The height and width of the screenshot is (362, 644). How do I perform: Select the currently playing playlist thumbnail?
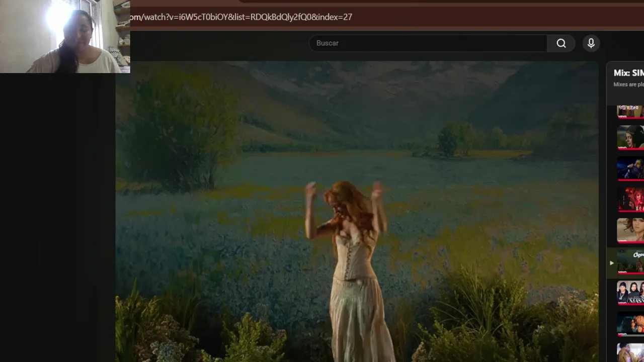pyautogui.click(x=630, y=262)
